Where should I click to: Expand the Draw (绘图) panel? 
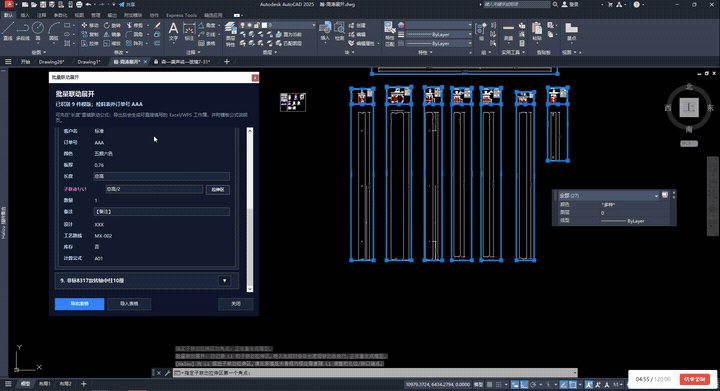tap(39, 52)
